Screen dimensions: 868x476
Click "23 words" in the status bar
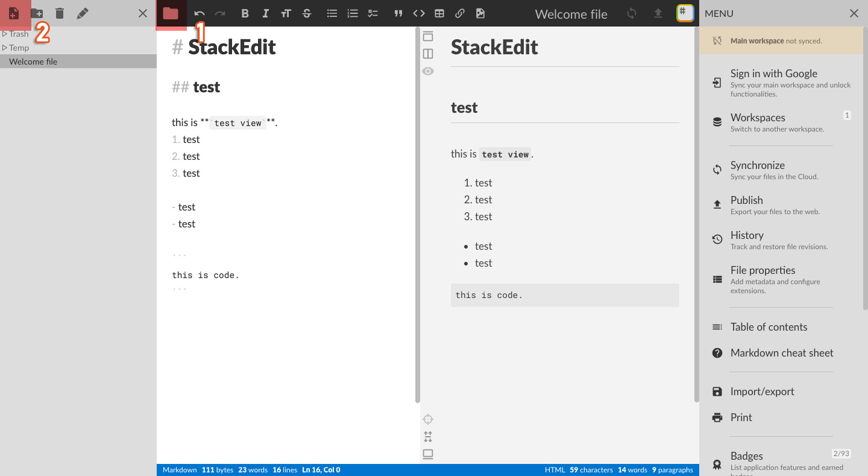[x=253, y=470]
